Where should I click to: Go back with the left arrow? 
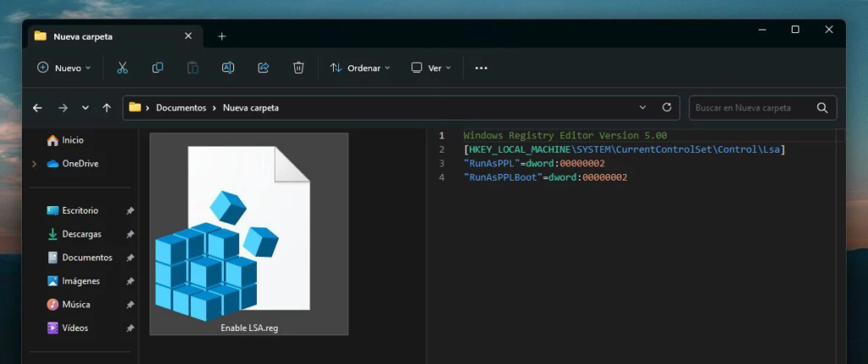pyautogui.click(x=37, y=108)
